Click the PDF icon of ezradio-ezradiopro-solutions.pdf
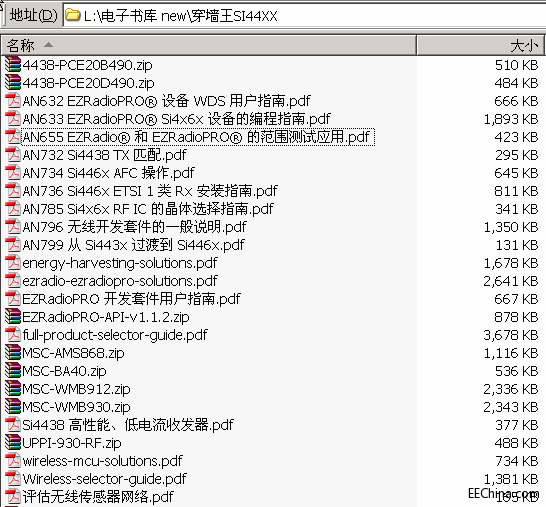Screen dimensions: 546x507 point(13,281)
